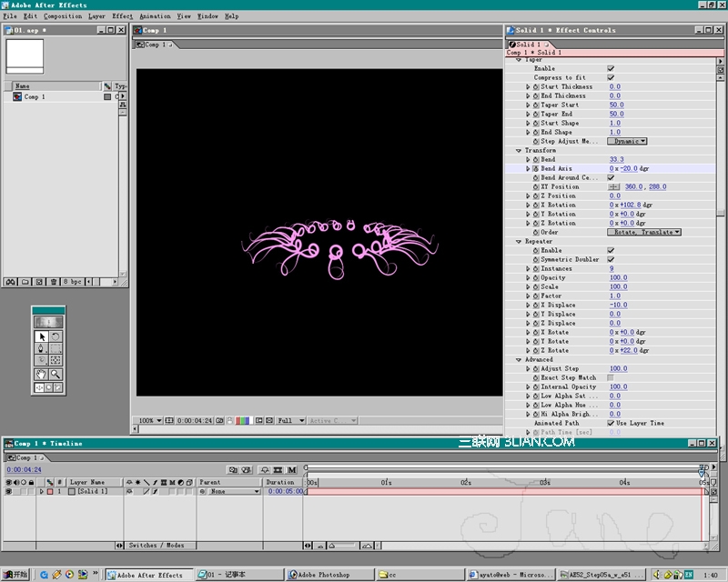
Task: Click the binoculars Find icon in Project panel
Action: click(10, 282)
